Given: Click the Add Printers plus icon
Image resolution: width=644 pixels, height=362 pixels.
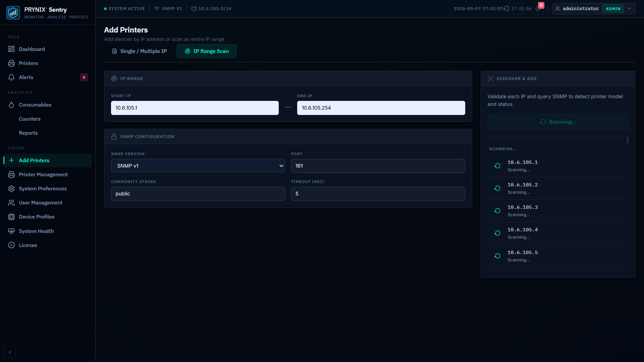Looking at the screenshot, I should (x=11, y=161).
